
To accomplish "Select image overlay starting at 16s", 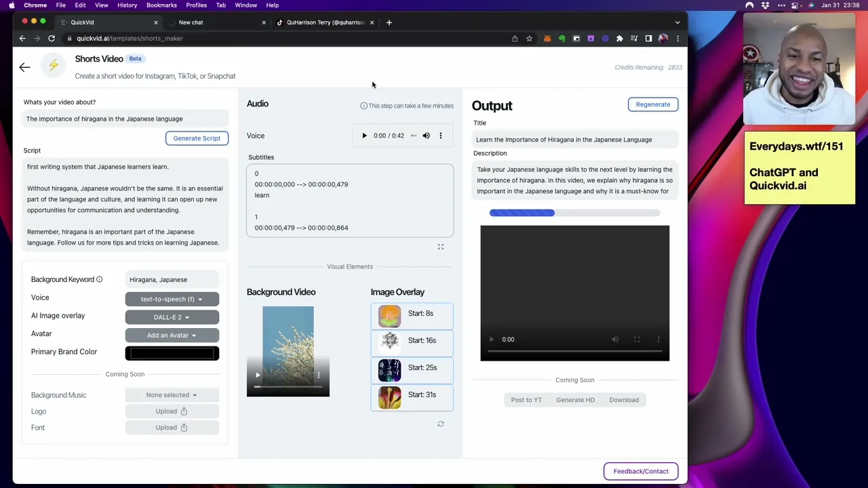I will [412, 344].
